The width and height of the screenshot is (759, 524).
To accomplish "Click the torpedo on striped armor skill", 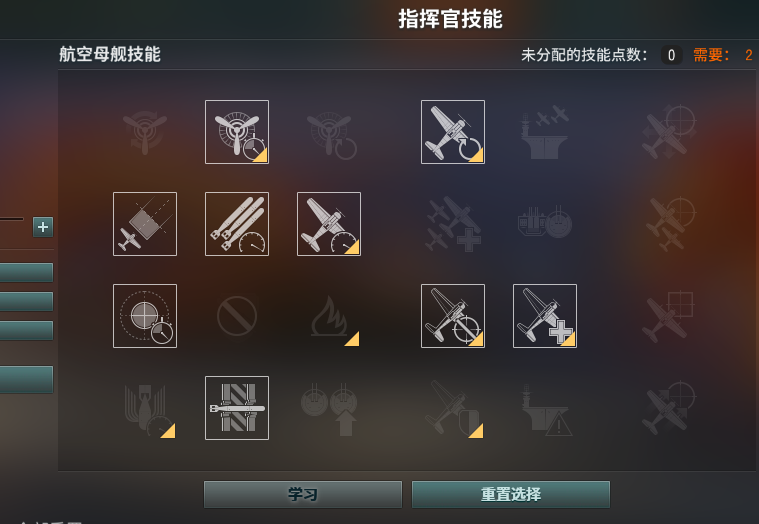I will tap(237, 408).
